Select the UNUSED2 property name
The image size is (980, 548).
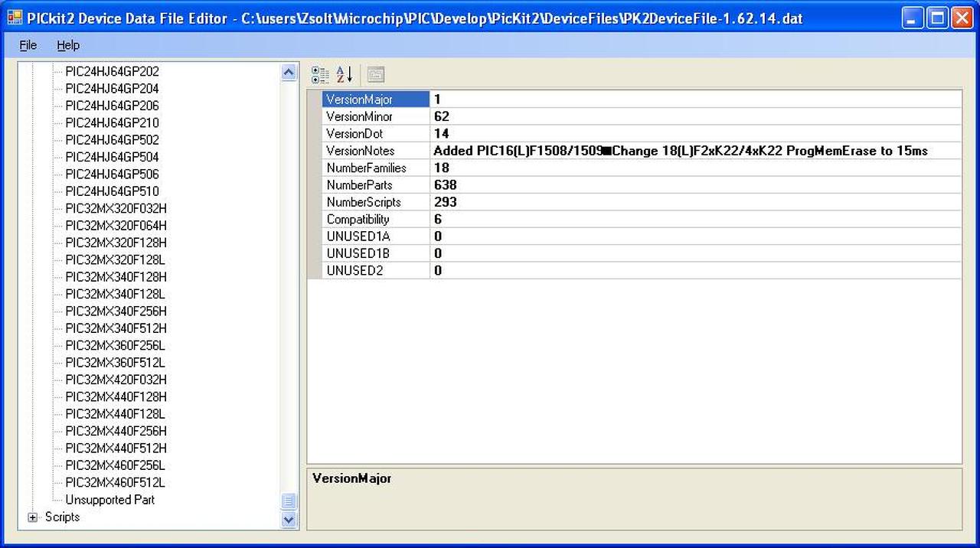(376, 270)
